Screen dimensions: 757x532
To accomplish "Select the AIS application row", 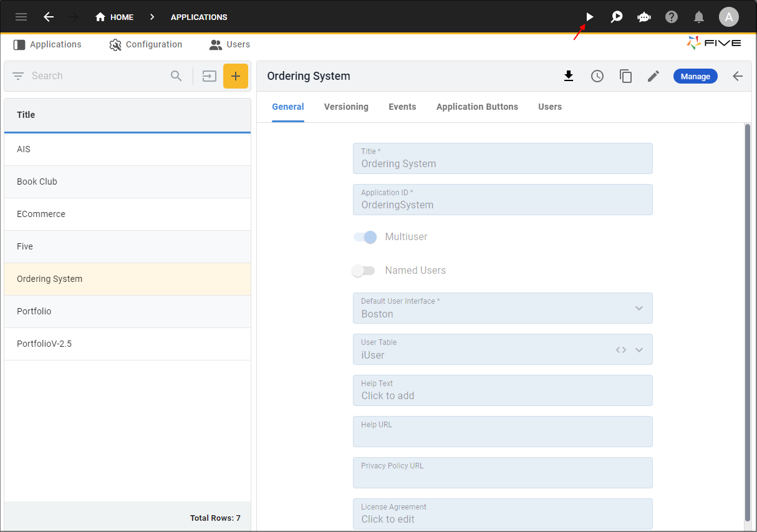I will (x=127, y=150).
